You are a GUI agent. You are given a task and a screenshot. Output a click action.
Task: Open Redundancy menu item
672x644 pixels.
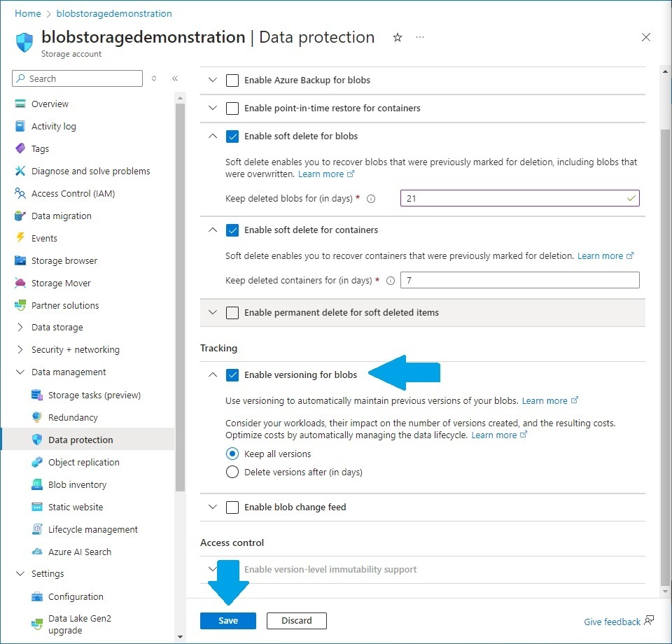coord(73,417)
